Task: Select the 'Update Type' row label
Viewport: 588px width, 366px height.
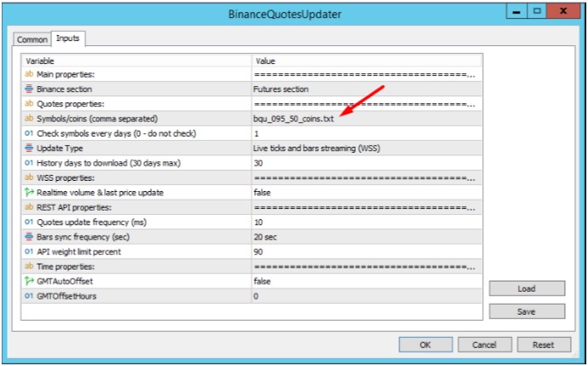Action: [x=60, y=148]
